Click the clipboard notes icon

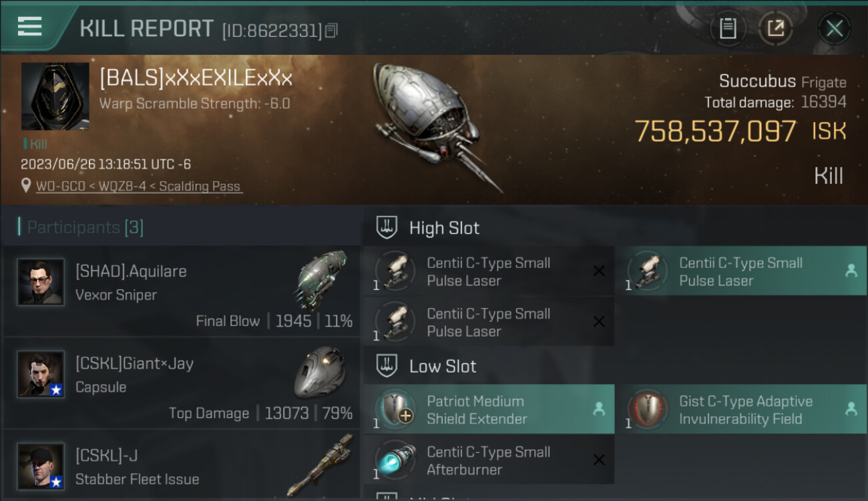(x=728, y=28)
